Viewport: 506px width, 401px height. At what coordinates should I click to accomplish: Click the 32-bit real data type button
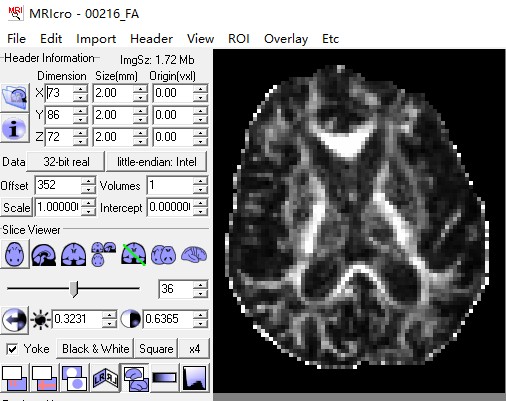point(66,162)
